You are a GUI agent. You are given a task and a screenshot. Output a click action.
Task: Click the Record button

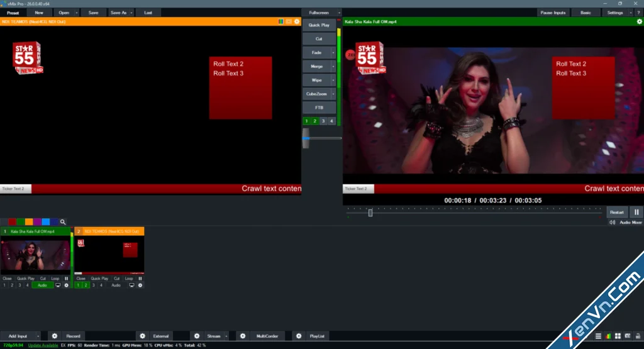pos(73,336)
